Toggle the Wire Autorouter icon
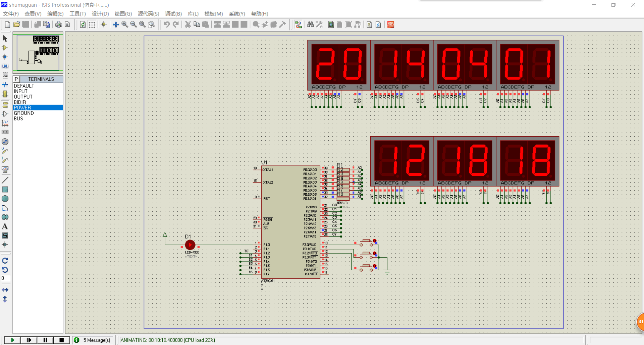The image size is (644, 345). point(298,24)
